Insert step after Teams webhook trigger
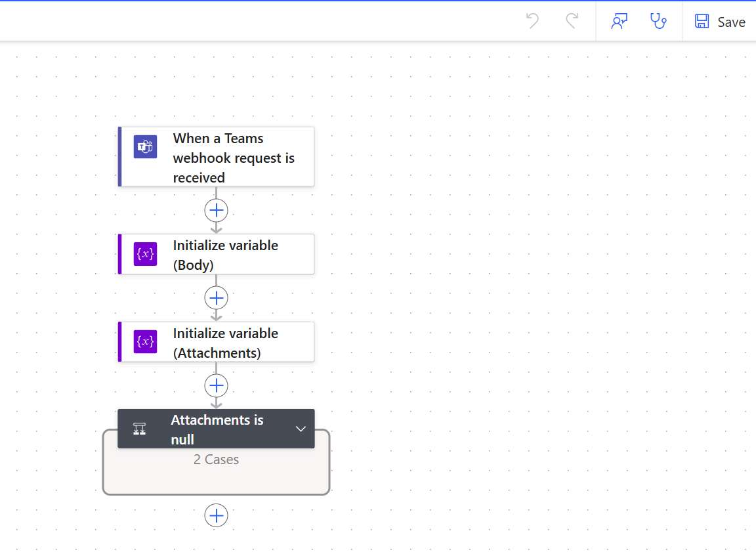 pos(217,210)
